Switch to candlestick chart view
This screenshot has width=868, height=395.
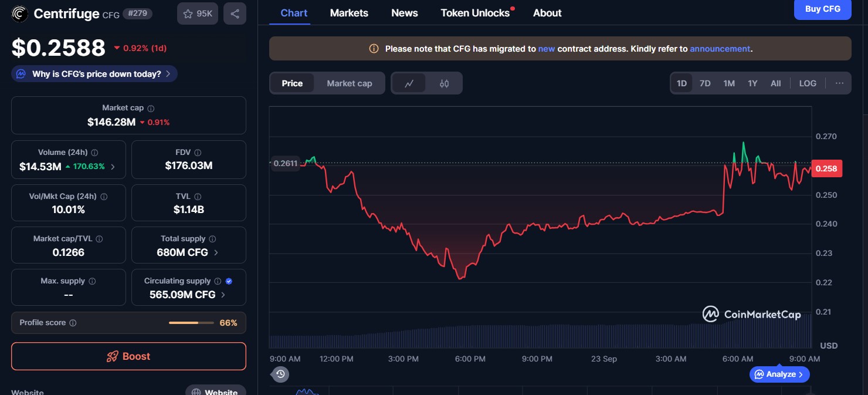coord(444,83)
